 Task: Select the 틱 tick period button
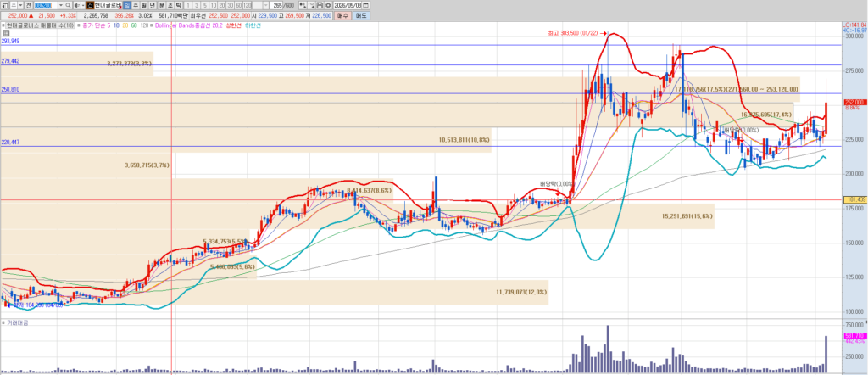tap(179, 5)
